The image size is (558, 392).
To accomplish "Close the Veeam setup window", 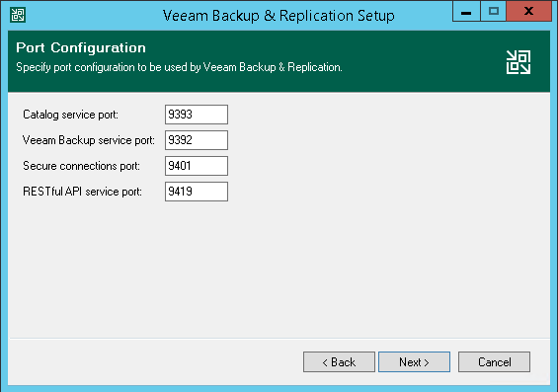I will 528,12.
